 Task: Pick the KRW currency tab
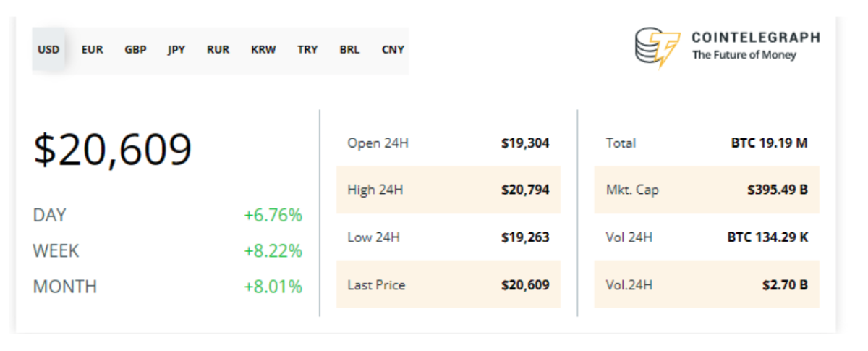(x=263, y=50)
